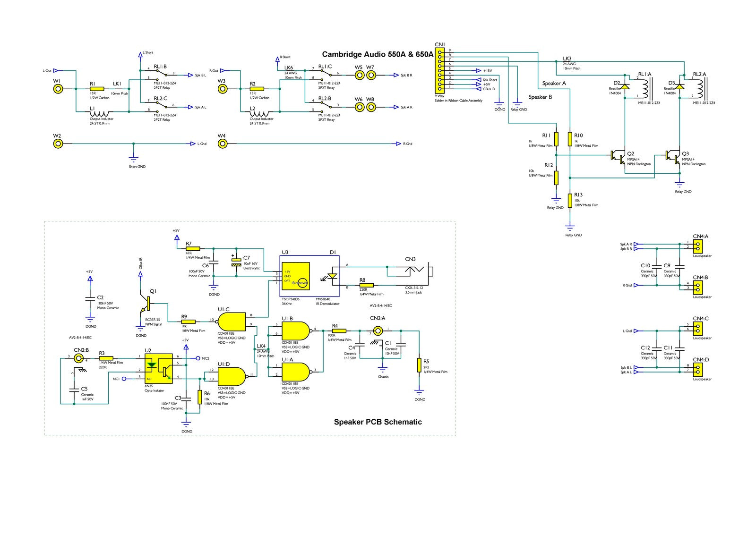Click the R1 15R resistor
The height and width of the screenshot is (534, 756).
(x=97, y=89)
